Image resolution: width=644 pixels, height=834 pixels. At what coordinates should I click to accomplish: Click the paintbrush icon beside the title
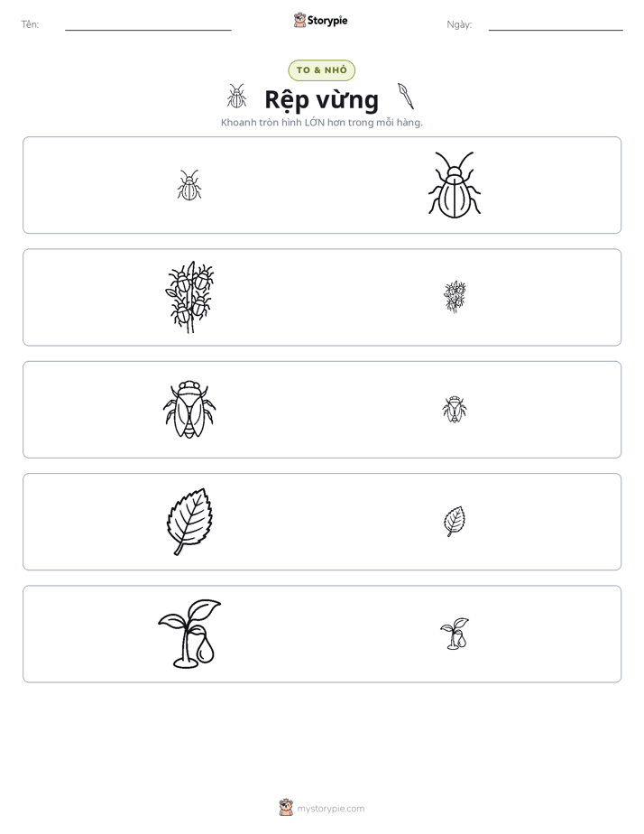405,96
